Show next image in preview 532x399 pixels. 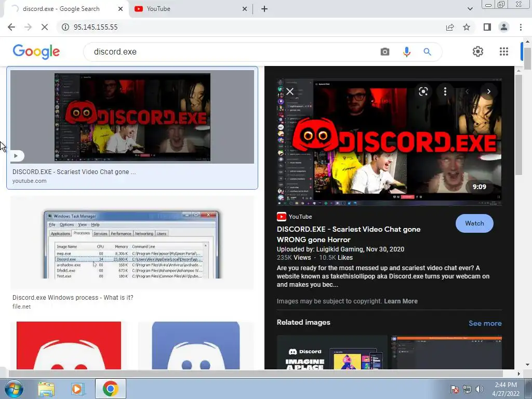tap(488, 91)
